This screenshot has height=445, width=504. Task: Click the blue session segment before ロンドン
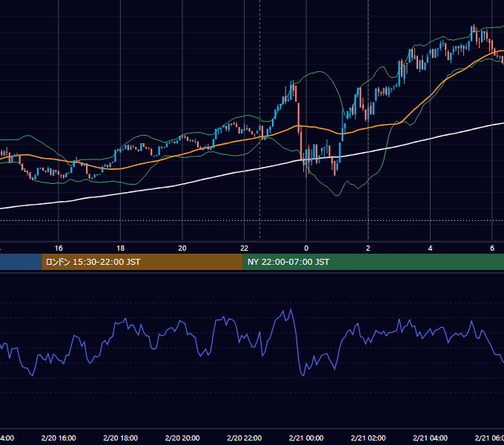coord(21,262)
